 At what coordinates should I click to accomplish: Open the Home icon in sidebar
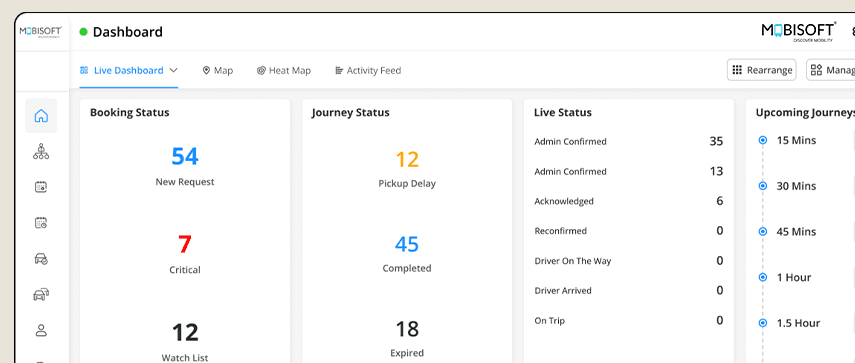pyautogui.click(x=41, y=116)
